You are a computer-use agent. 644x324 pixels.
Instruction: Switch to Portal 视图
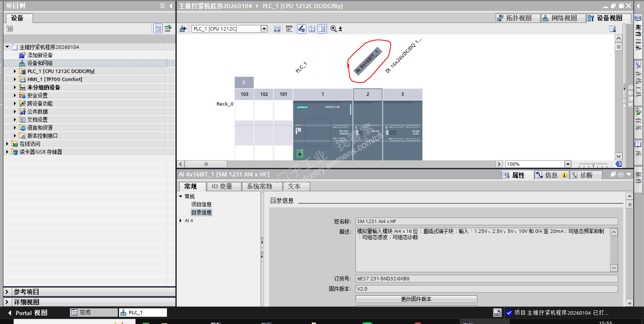point(28,313)
